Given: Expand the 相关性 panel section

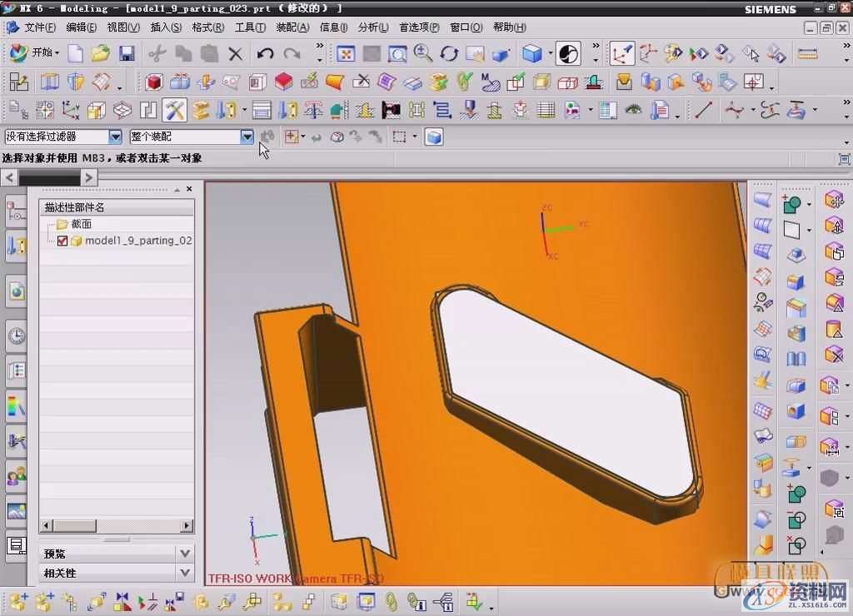Looking at the screenshot, I should 185,573.
